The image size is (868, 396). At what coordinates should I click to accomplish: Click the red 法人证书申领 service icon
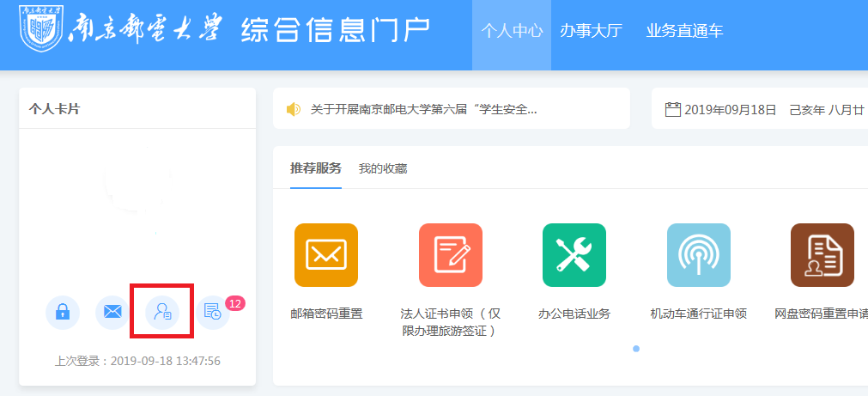coord(451,255)
